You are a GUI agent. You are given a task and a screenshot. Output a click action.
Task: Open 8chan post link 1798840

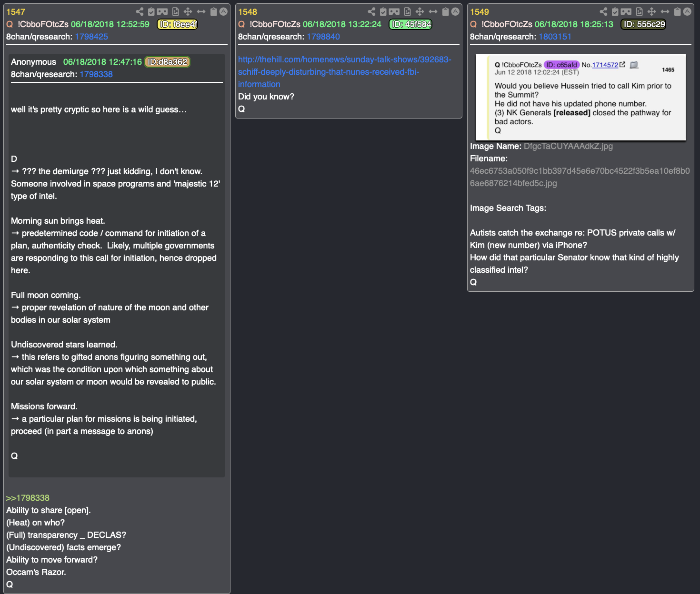(x=323, y=37)
